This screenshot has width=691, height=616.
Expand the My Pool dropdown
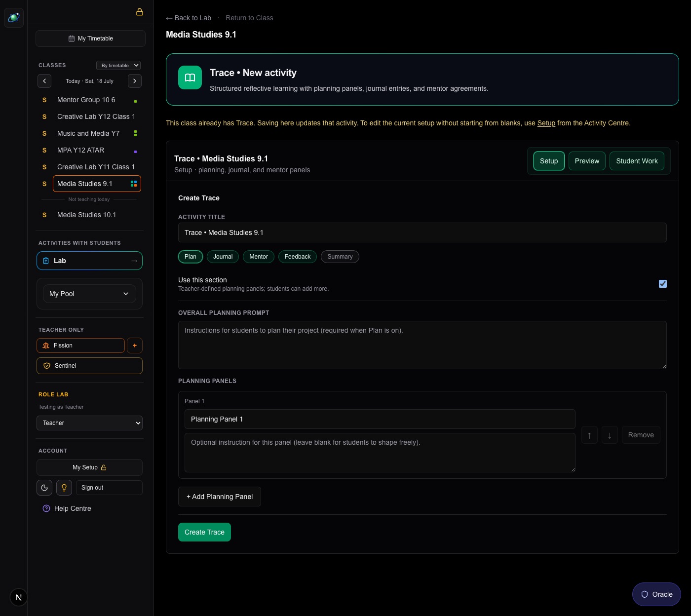pos(89,294)
